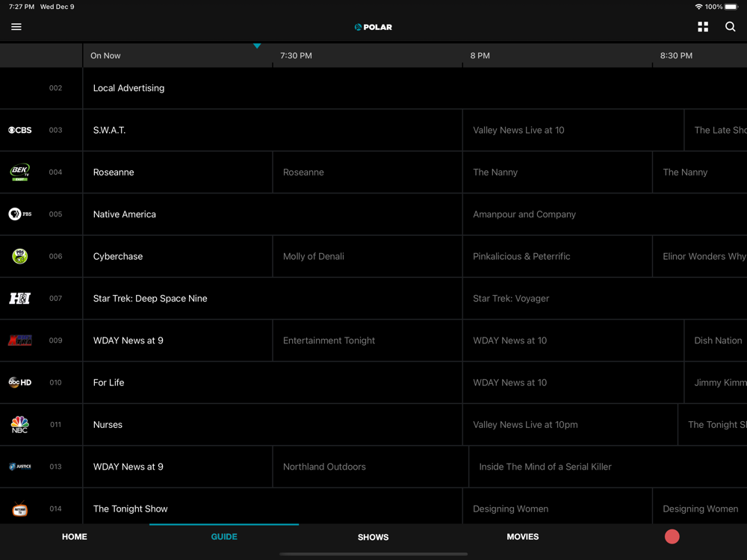Open Star Trek: Deep Space Nine
Image resolution: width=747 pixels, height=560 pixels.
[x=273, y=298]
